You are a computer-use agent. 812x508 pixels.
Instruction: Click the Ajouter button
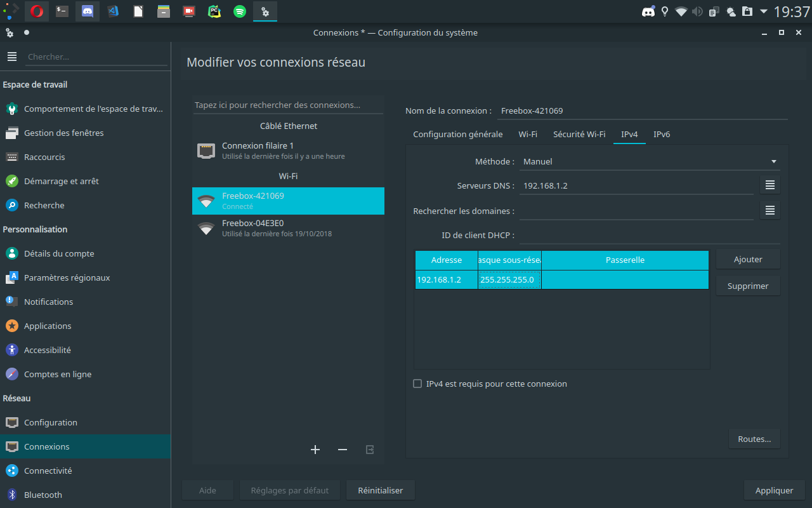click(x=748, y=259)
